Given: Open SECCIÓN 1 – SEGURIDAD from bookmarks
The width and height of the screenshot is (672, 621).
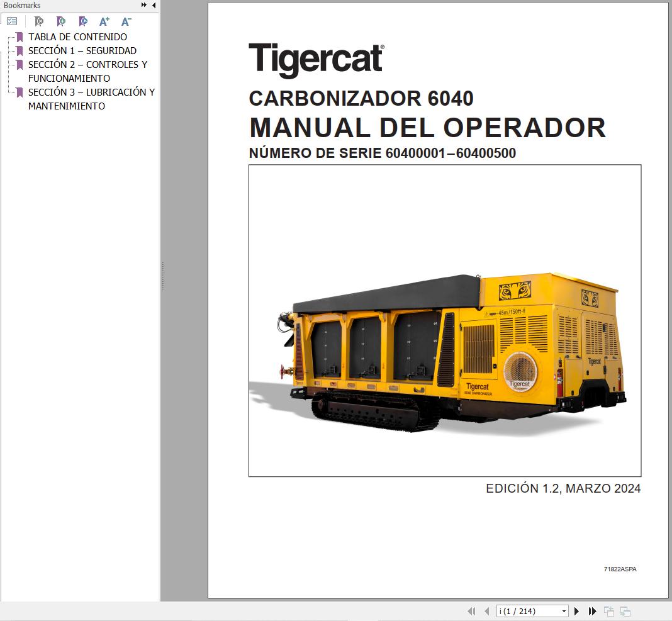Looking at the screenshot, I should pyautogui.click(x=82, y=51).
